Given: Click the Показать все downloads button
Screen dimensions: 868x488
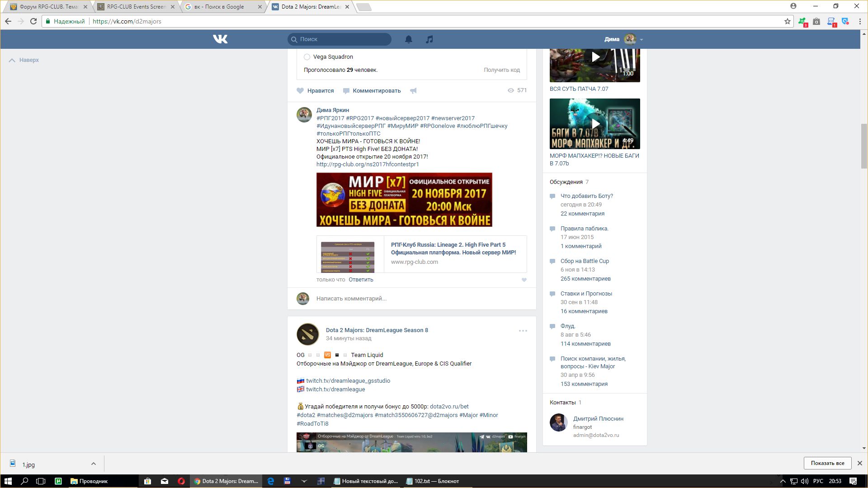Looking at the screenshot, I should pos(827,463).
